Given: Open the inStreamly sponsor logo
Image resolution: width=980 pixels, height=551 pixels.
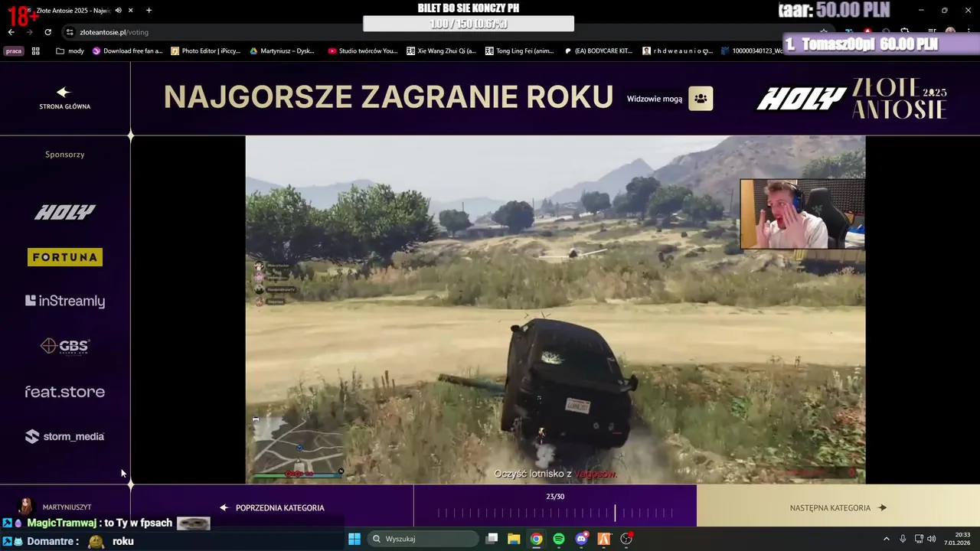Looking at the screenshot, I should click(x=65, y=301).
